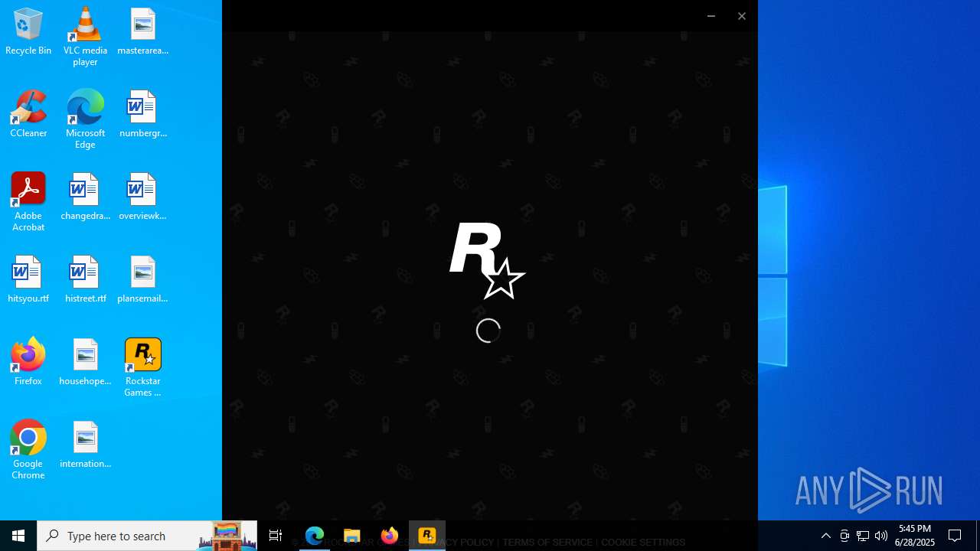Screen dimensions: 980x551
Task: Focus the taskbar search box
Action: click(x=147, y=536)
